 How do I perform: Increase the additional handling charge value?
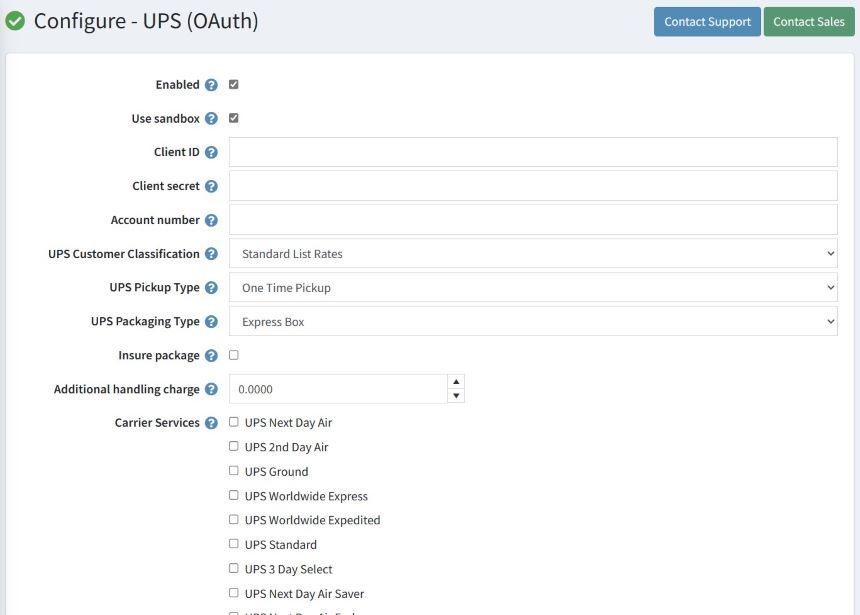(456, 382)
